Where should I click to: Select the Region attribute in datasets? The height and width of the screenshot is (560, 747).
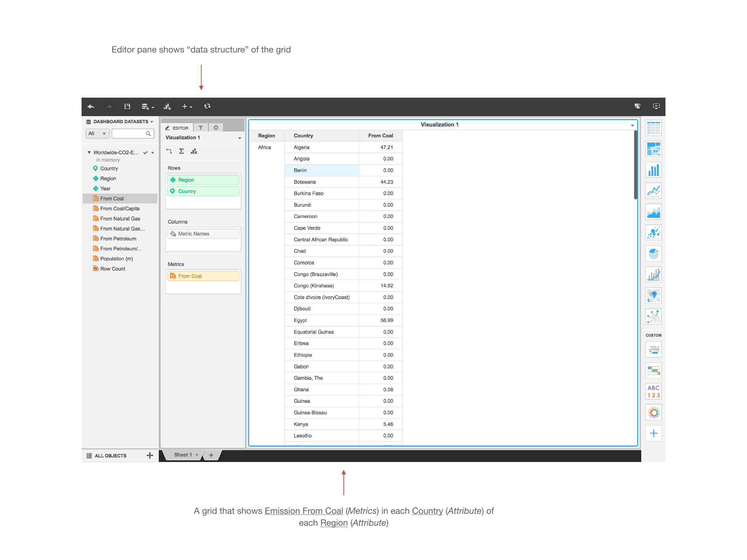pos(108,178)
